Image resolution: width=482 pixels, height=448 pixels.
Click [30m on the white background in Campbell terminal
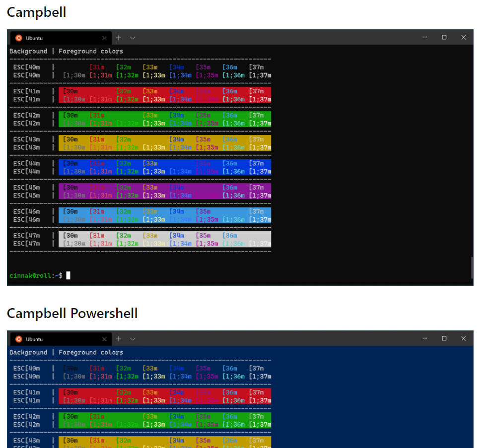(x=70, y=235)
